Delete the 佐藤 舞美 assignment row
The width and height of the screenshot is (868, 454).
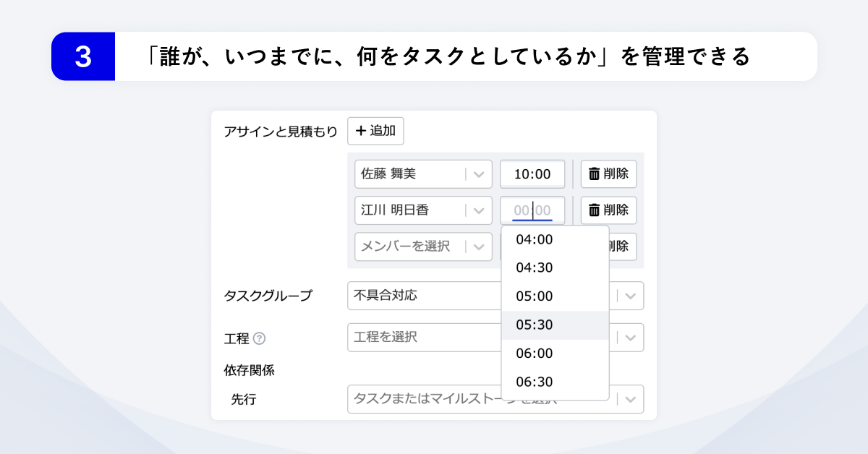pos(608,174)
